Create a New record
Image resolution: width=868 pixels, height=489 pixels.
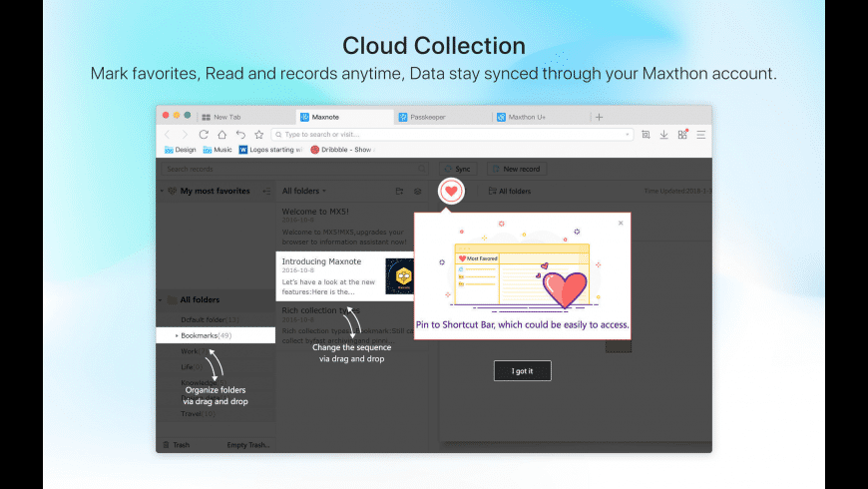point(517,169)
